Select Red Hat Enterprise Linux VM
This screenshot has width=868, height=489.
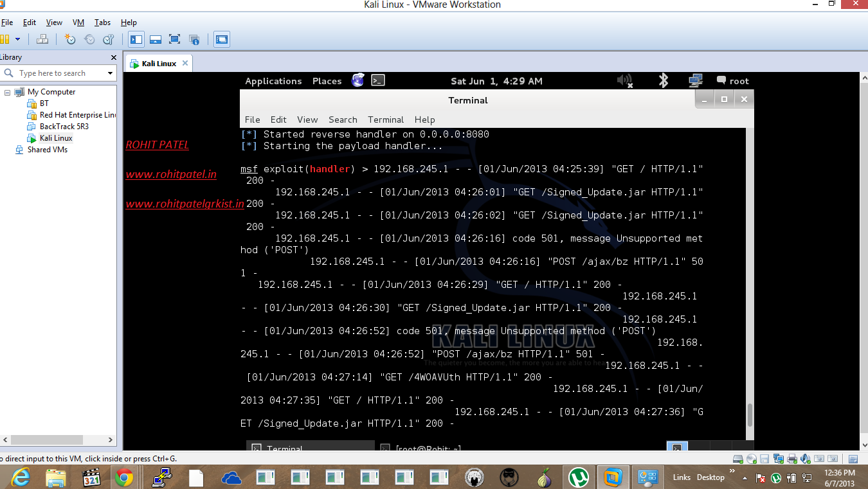point(77,115)
